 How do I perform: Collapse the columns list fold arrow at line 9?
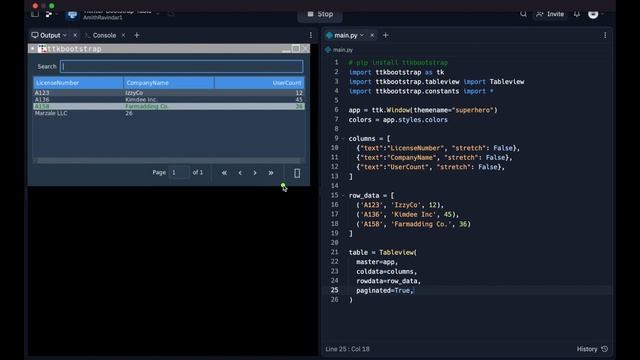point(342,139)
